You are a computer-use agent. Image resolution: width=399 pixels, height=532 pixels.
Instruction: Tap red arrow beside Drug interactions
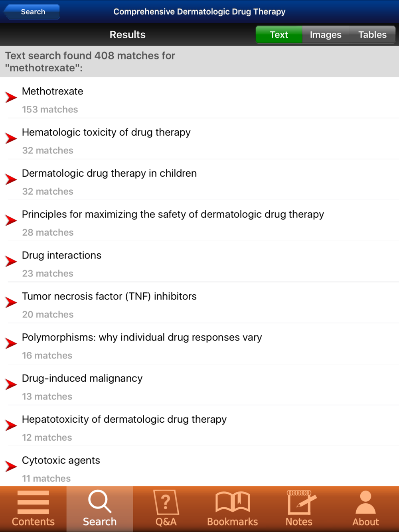click(11, 262)
